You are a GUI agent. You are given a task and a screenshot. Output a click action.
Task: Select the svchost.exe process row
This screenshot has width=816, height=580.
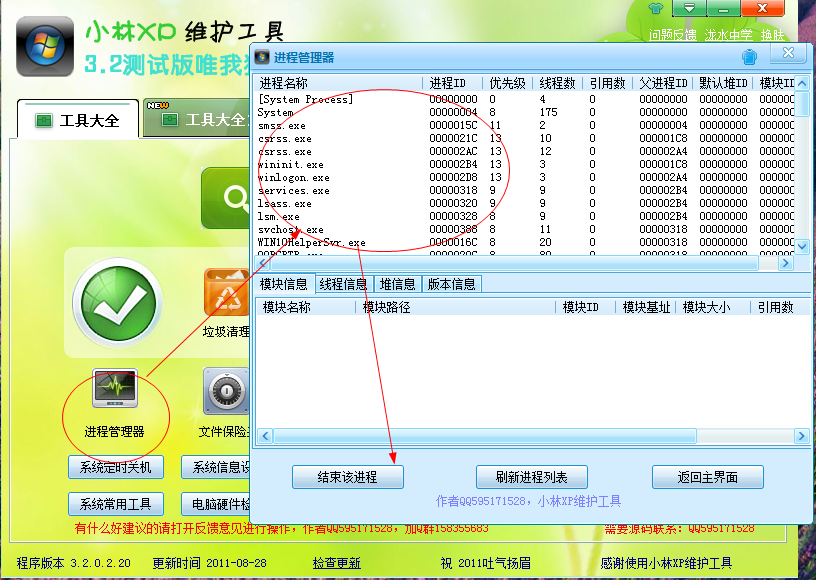tap(525, 229)
